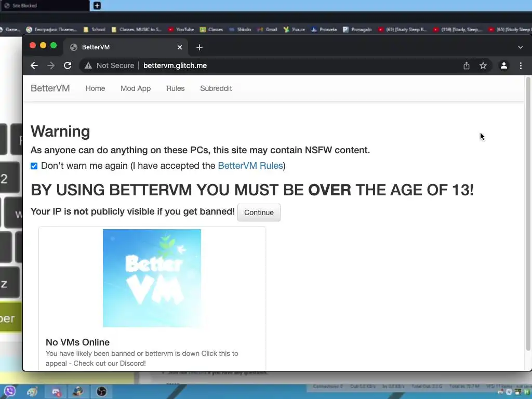Bookmark this page with the star

coord(483,65)
